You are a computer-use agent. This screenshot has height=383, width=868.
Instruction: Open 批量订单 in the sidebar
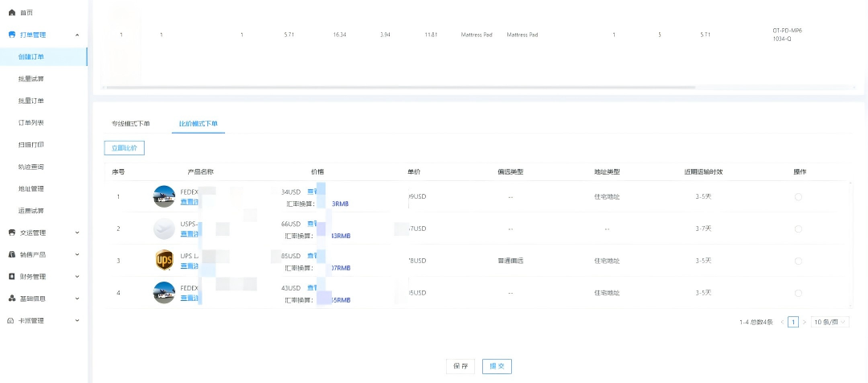[31, 101]
